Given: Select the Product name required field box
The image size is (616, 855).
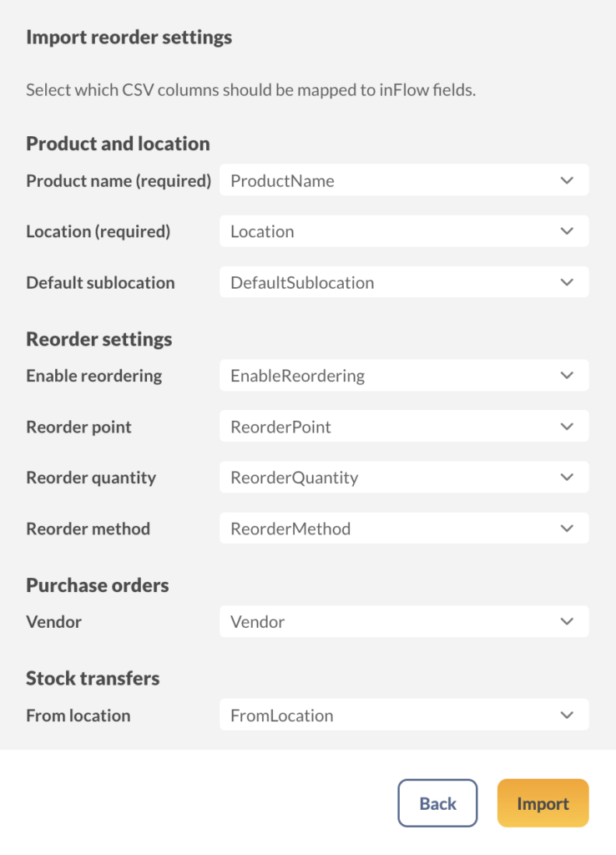Looking at the screenshot, I should (x=404, y=180).
